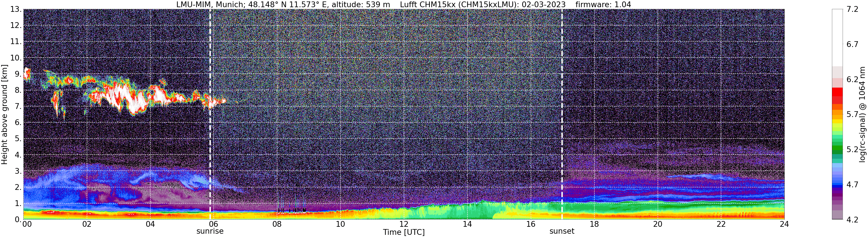
Task: Click the x-axis tick label '20'
Action: pyautogui.click(x=657, y=224)
